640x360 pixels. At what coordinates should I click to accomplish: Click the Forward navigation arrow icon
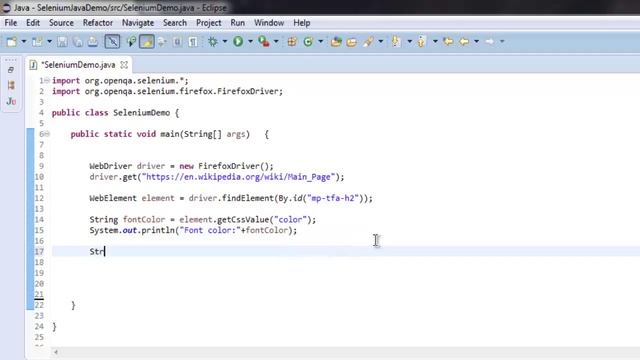pos(490,41)
